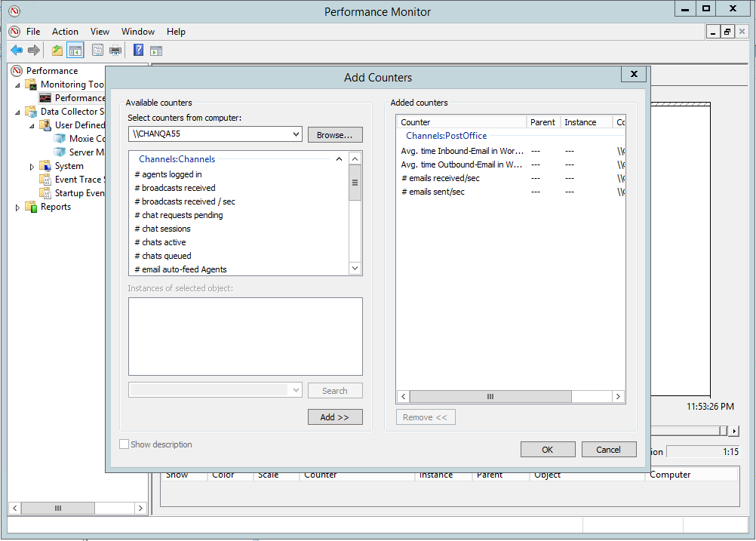Expand the Reports tree node
The image size is (756, 541).
17,207
